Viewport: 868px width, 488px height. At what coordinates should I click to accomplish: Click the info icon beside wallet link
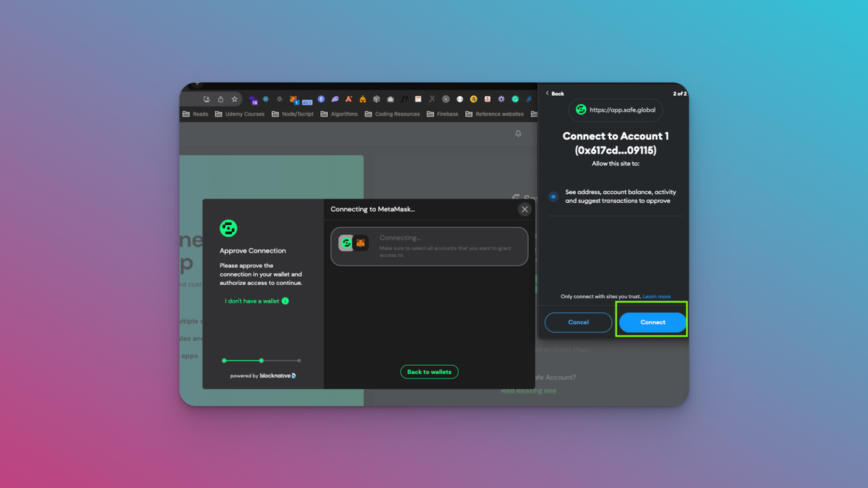[285, 301]
